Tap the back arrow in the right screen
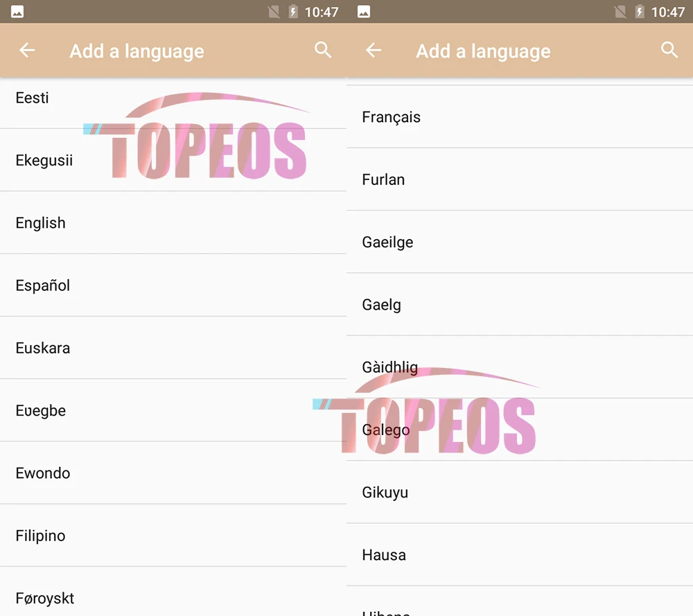The width and height of the screenshot is (693, 616). [x=374, y=51]
